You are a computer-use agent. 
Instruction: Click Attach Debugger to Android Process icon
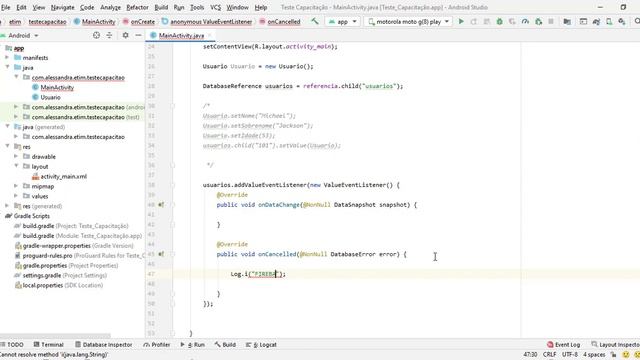pos(538,21)
